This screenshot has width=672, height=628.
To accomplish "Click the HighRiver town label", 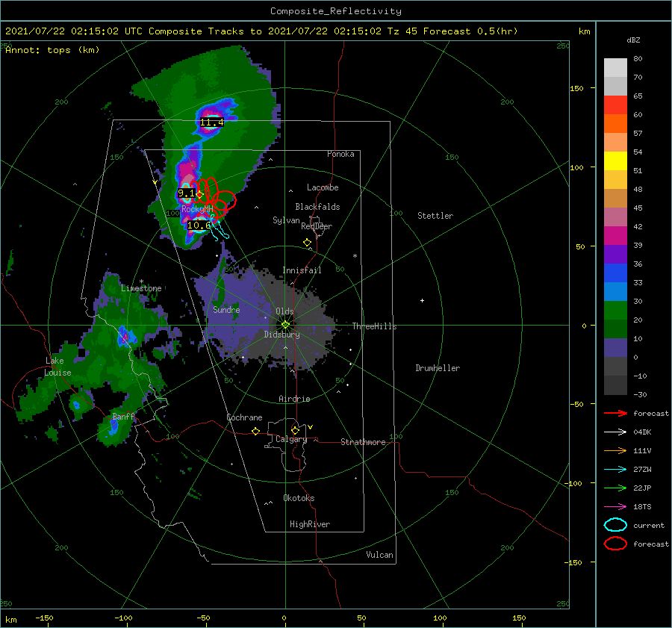I will point(310,524).
